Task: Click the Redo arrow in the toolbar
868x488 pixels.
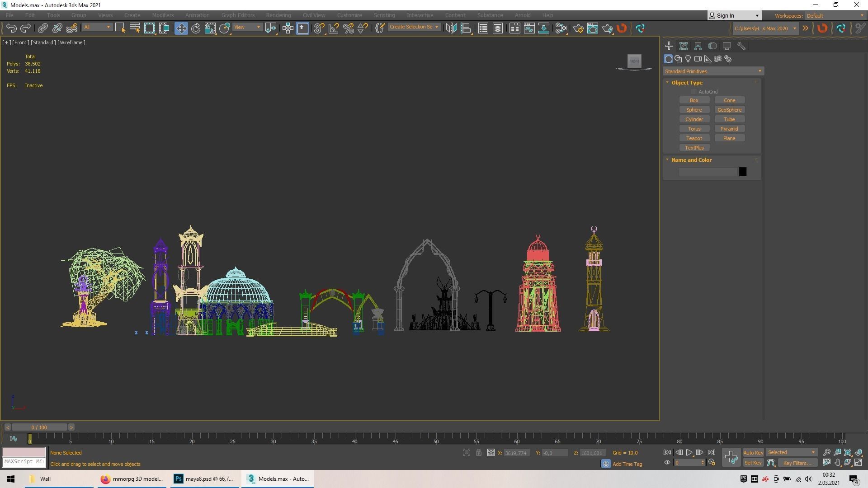Action: click(x=26, y=28)
